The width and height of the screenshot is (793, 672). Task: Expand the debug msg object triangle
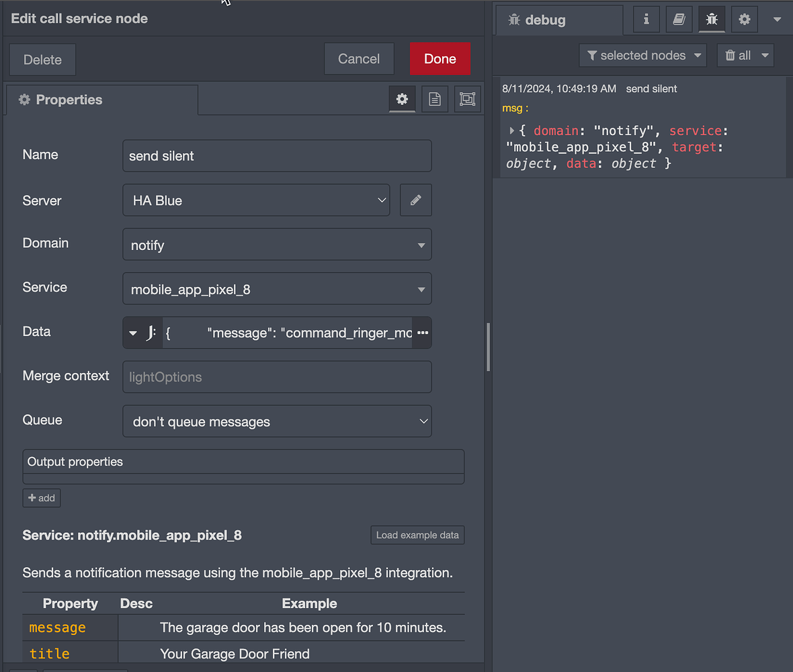pyautogui.click(x=512, y=131)
